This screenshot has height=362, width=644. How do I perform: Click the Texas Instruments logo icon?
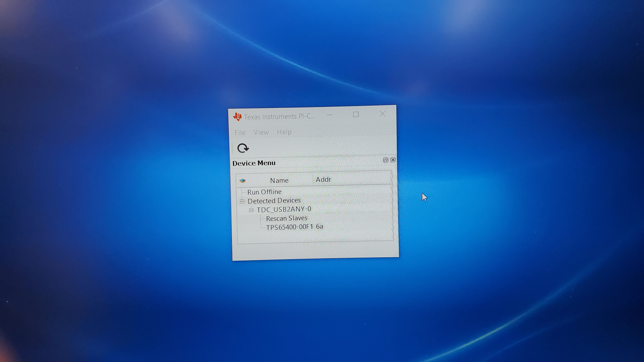(237, 117)
